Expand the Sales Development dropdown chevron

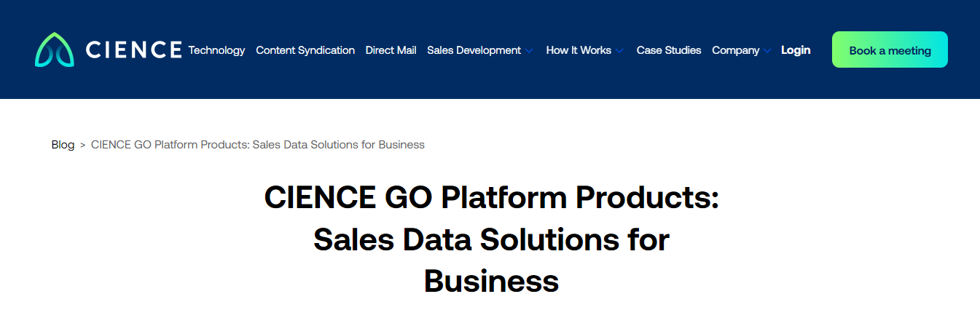point(530,51)
